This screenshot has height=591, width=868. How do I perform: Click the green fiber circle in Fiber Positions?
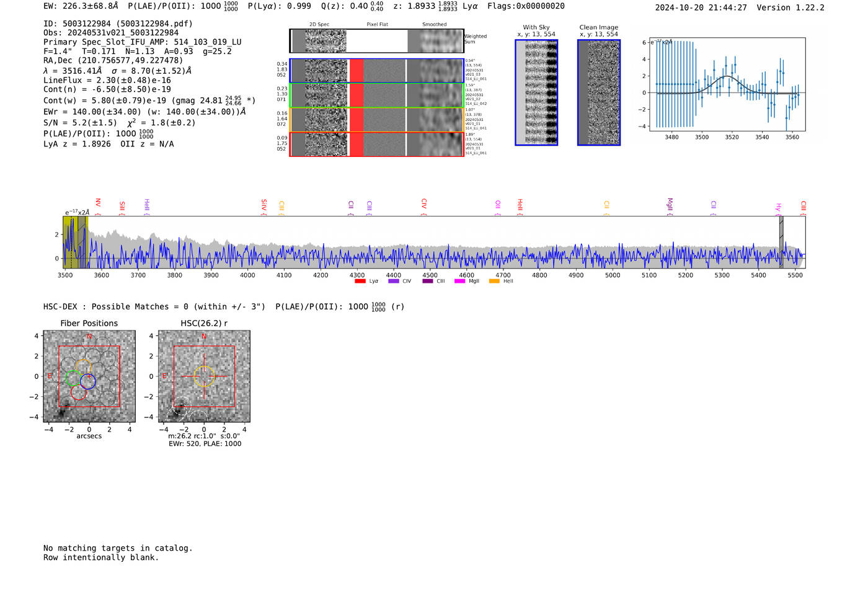[74, 378]
